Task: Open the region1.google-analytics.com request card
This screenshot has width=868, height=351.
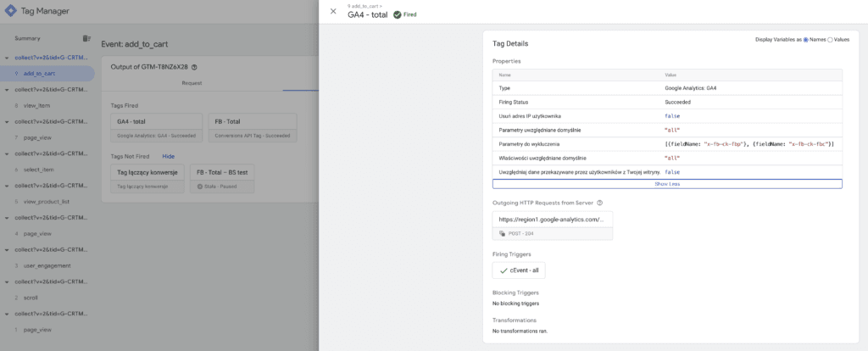Action: point(553,226)
